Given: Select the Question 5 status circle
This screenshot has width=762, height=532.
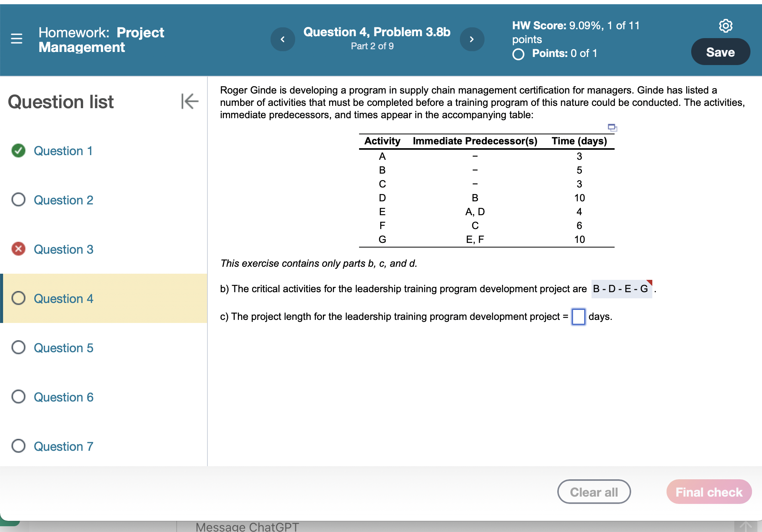Looking at the screenshot, I should click(18, 348).
